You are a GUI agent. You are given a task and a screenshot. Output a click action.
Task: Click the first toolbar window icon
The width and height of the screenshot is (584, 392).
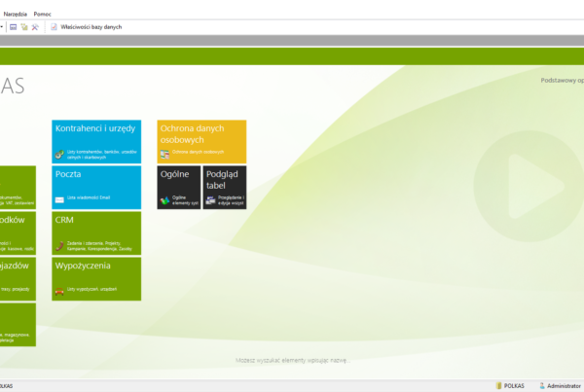tap(14, 27)
